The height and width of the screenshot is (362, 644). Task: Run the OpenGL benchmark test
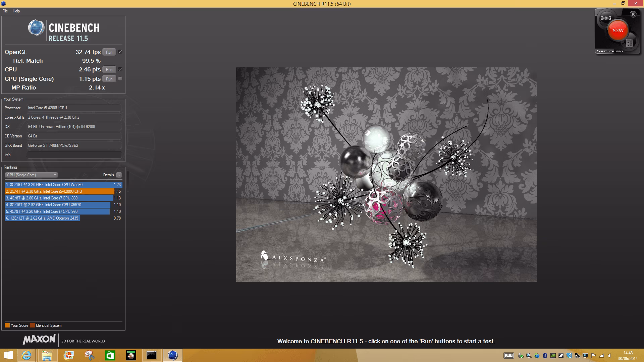pos(109,52)
